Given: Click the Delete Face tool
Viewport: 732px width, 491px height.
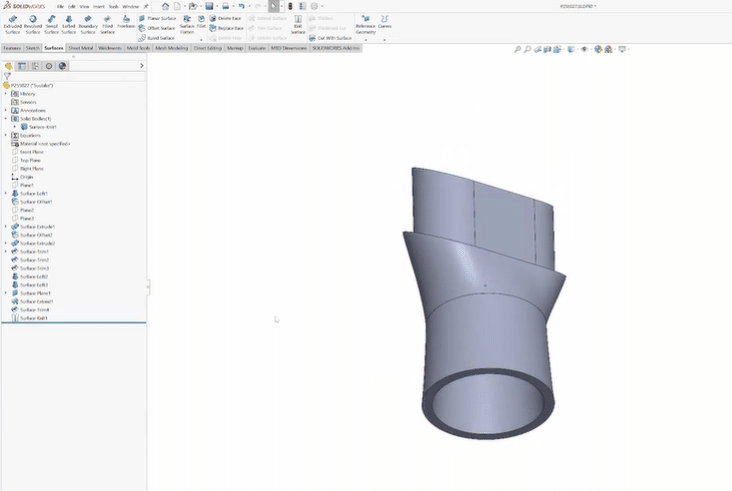Looking at the screenshot, I should click(225, 18).
